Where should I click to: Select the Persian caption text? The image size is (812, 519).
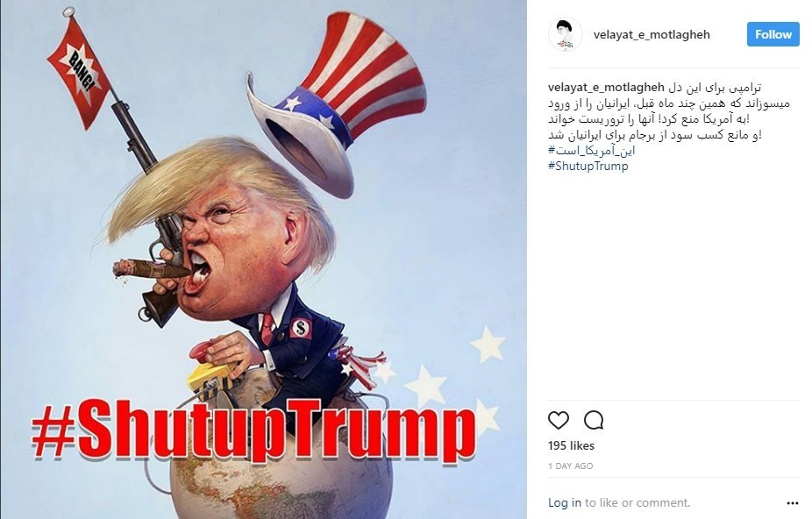pyautogui.click(x=669, y=111)
